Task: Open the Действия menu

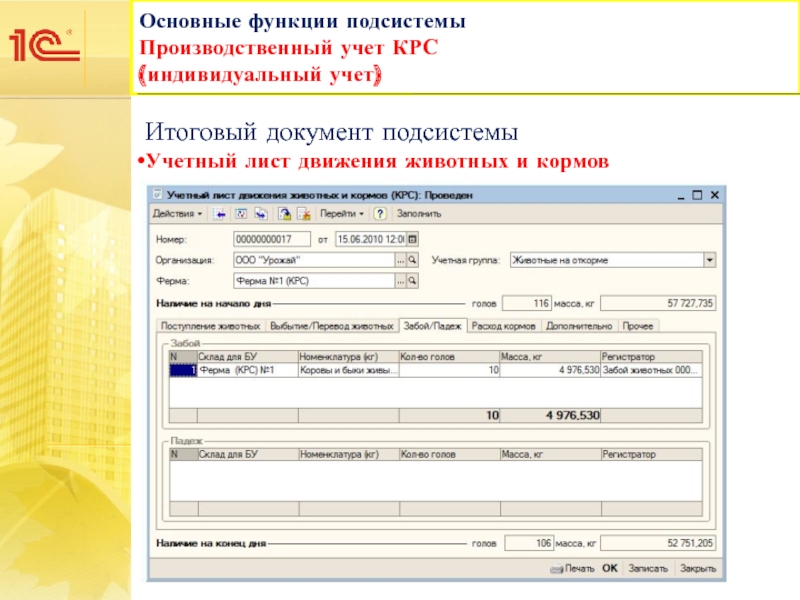Action: 176,214
